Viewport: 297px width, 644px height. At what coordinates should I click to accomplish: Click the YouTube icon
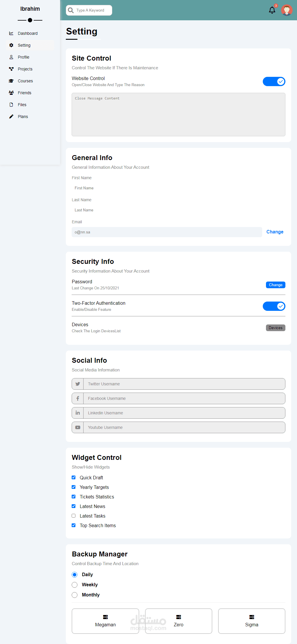(x=78, y=427)
